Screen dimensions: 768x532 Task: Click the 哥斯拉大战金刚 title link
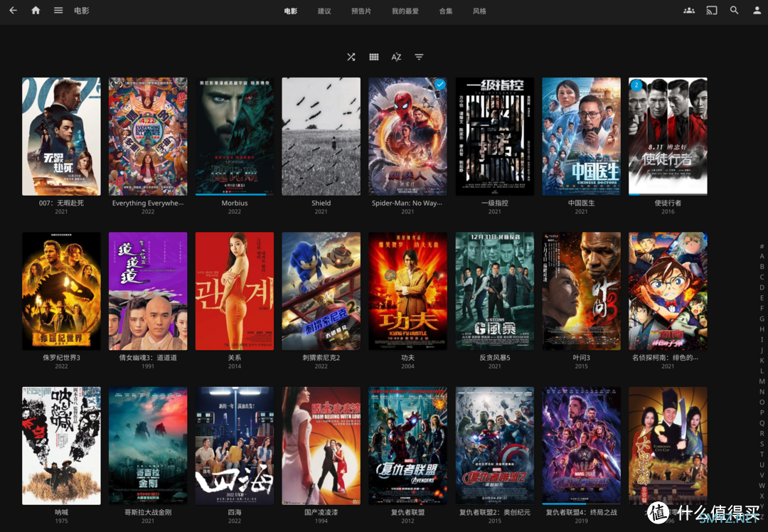tap(148, 512)
